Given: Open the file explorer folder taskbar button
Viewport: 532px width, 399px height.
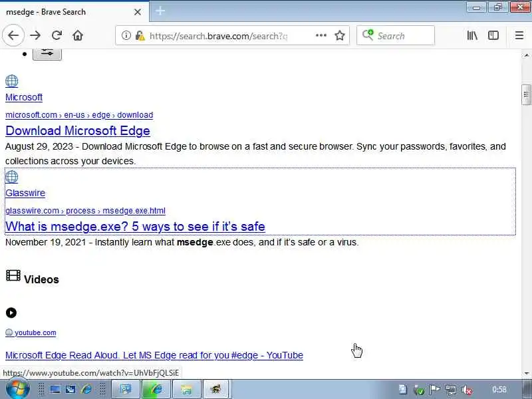Looking at the screenshot, I should [187, 389].
